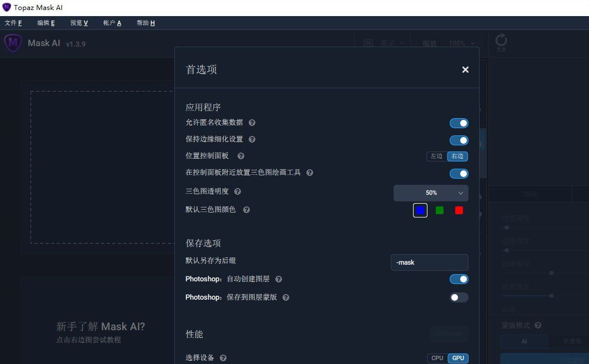Image resolution: width=589 pixels, height=364 pixels.
Task: Open the 文件 menu
Action: pos(13,23)
